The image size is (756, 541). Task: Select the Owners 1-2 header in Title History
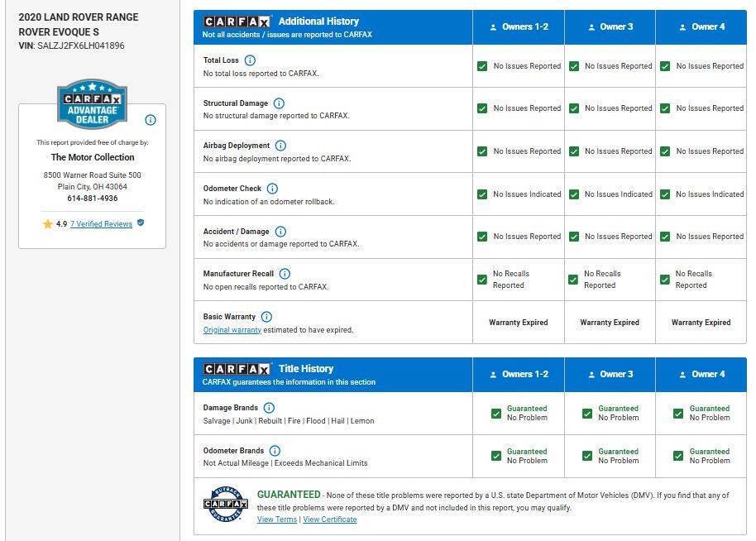(519, 374)
